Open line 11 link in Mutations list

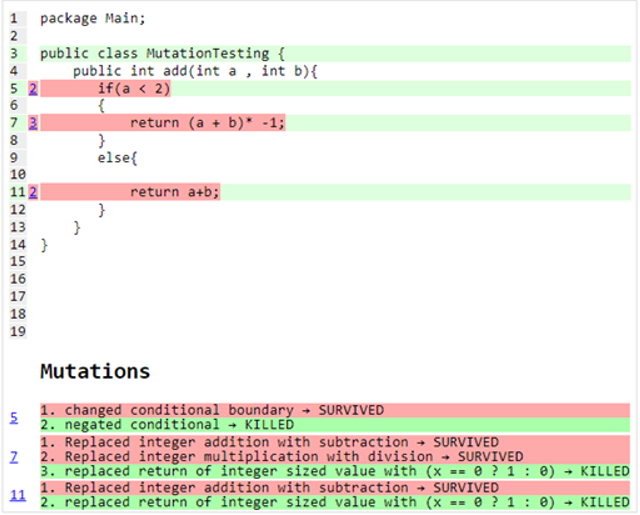pos(17,495)
